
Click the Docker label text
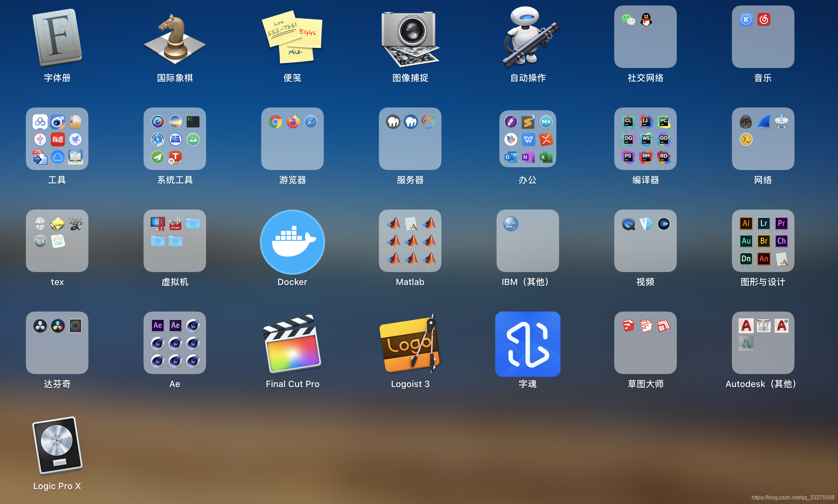(292, 282)
